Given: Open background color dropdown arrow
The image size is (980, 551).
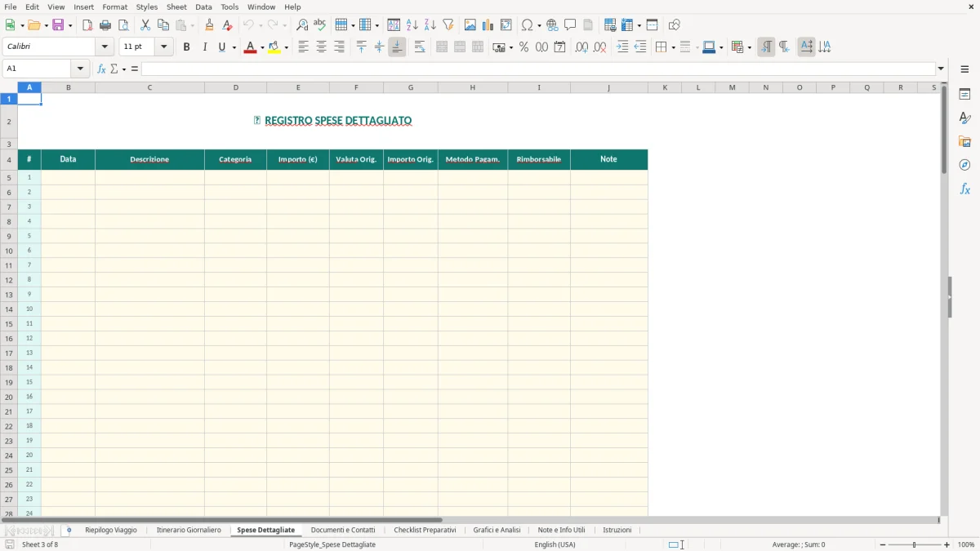Looking at the screenshot, I should 286,47.
